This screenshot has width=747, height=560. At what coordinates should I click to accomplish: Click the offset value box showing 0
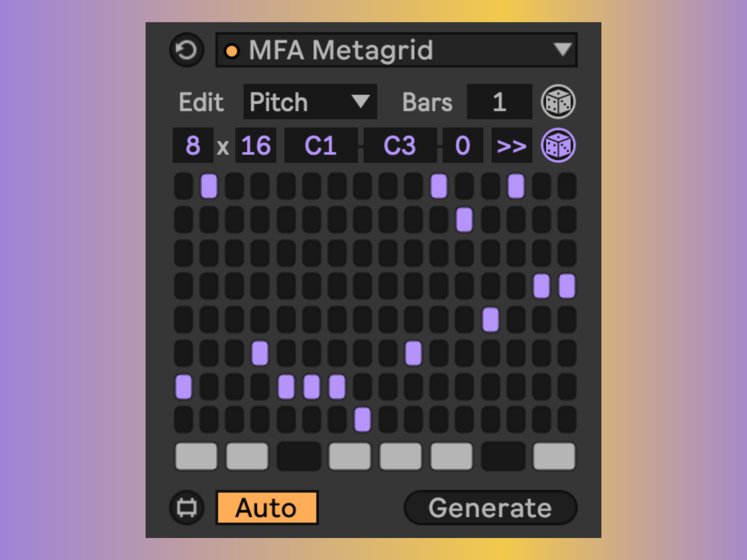point(463,145)
